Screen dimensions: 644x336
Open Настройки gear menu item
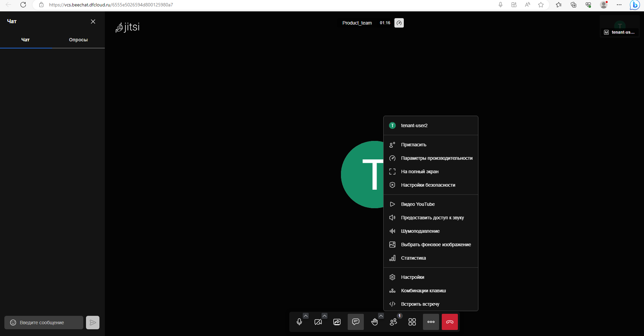pyautogui.click(x=431, y=277)
